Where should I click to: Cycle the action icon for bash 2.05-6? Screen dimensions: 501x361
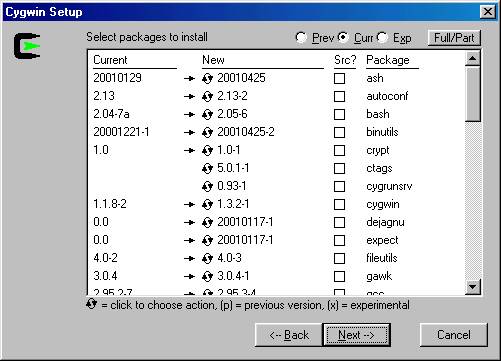(x=207, y=115)
